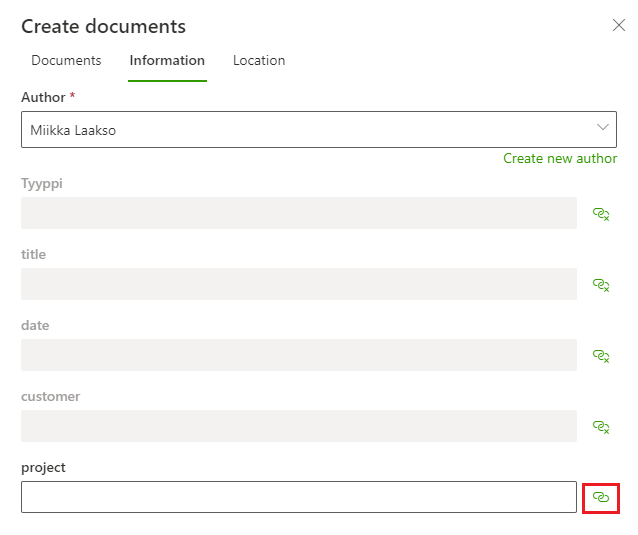Click the greyed-out customer field
This screenshot has width=638, height=535.
(x=298, y=426)
